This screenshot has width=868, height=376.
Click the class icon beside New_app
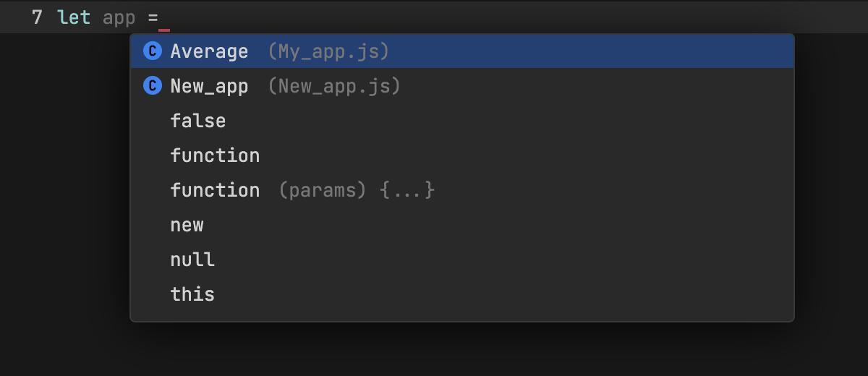(x=152, y=86)
